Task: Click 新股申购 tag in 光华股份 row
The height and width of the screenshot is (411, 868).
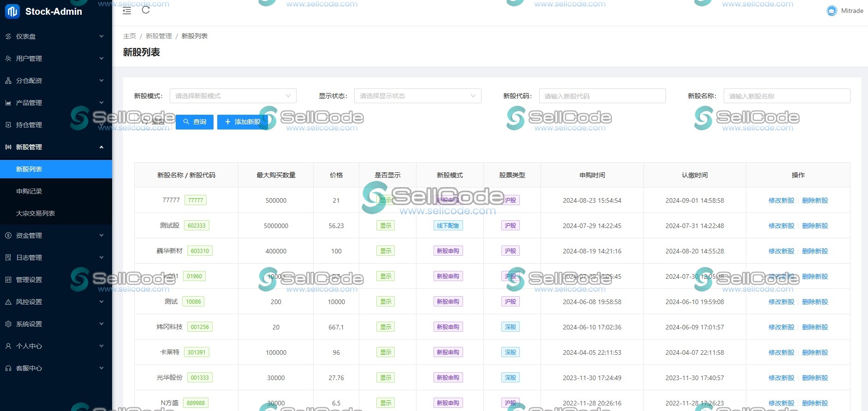Action: click(x=448, y=377)
